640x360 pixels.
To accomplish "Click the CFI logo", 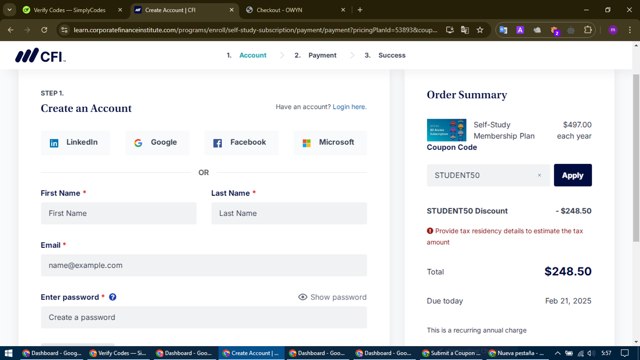I will click(40, 56).
